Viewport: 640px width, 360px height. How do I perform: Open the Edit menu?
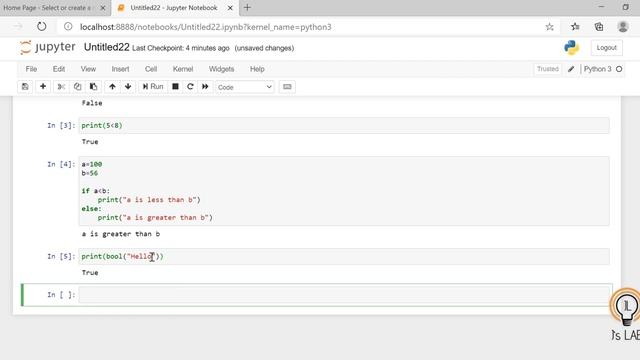[x=59, y=69]
